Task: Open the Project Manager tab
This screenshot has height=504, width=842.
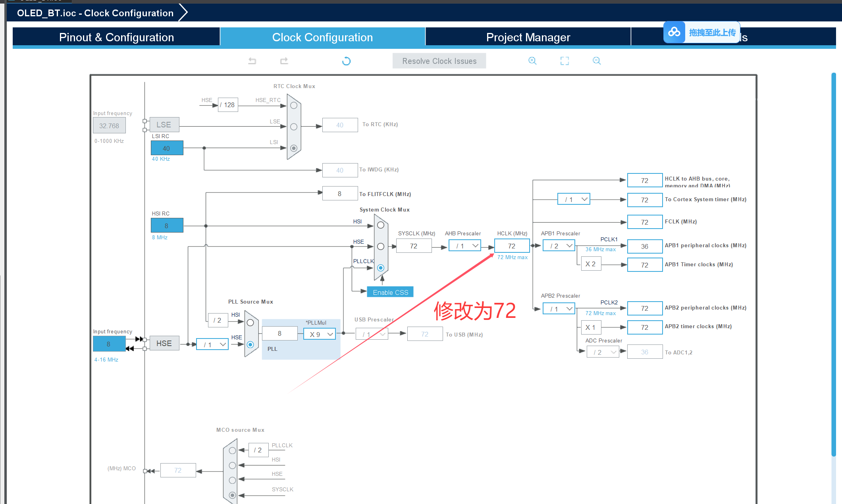Action: tap(528, 37)
